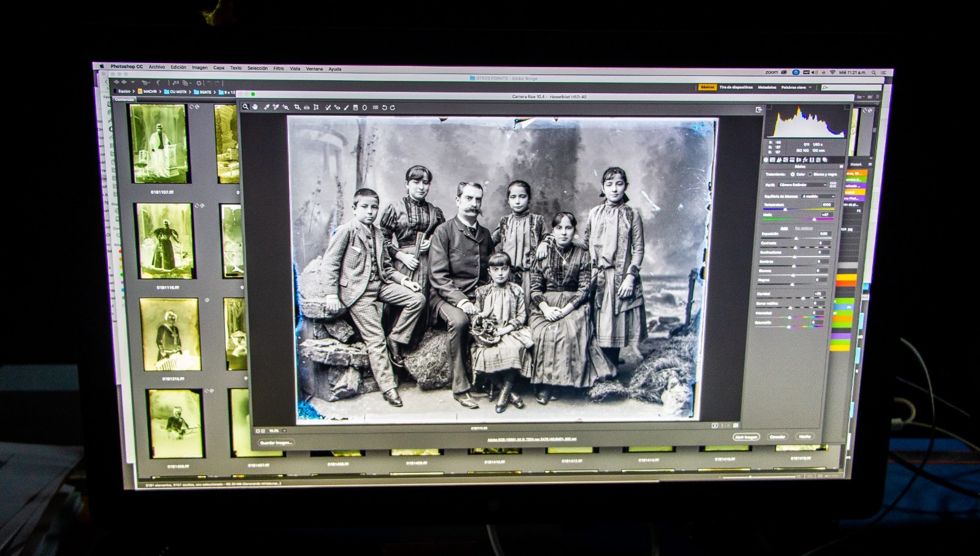Toggle highlight clipping warning on histogram
The image size is (980, 556).
coord(847,107)
